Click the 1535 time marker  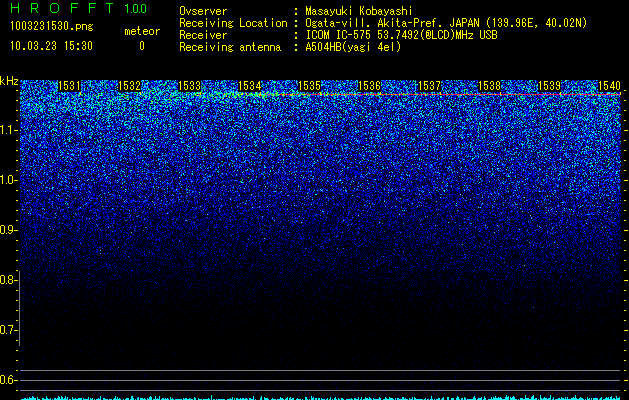point(310,86)
